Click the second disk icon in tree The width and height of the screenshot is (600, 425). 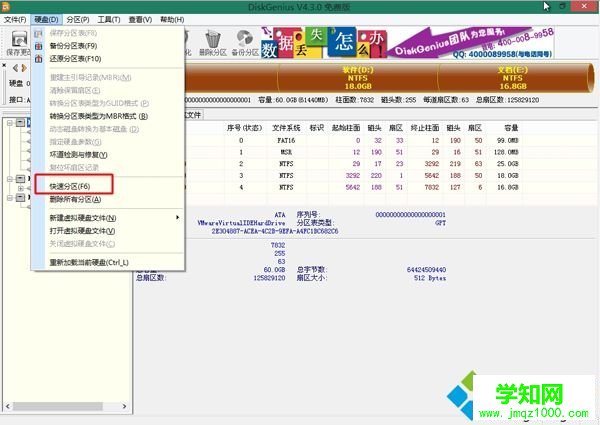coord(21,179)
